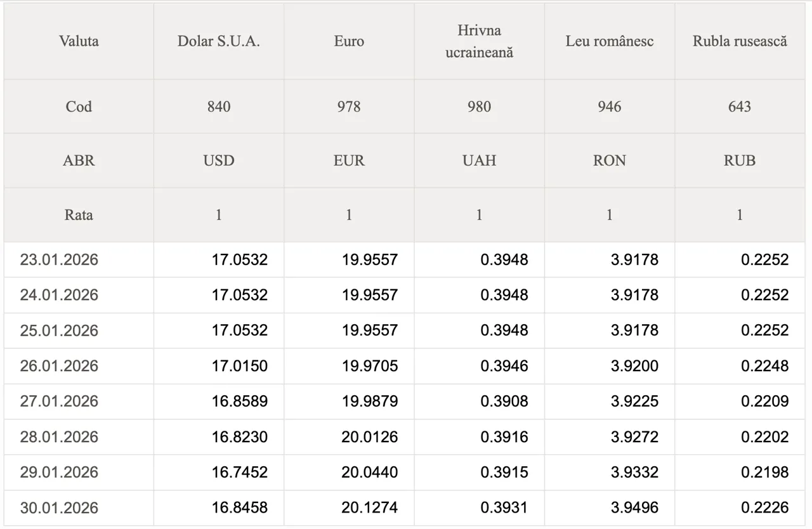This screenshot has height=529, width=812.
Task: Select the EUR rate 20.0126
Action: [x=370, y=437]
